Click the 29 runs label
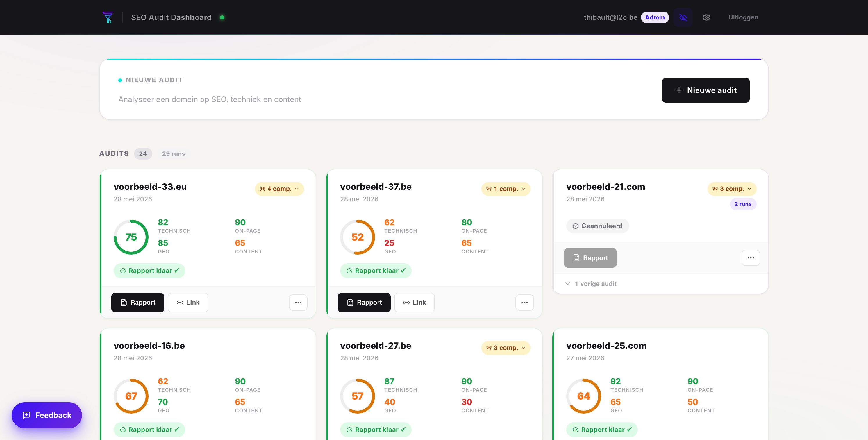Image resolution: width=868 pixels, height=440 pixels. pyautogui.click(x=174, y=154)
